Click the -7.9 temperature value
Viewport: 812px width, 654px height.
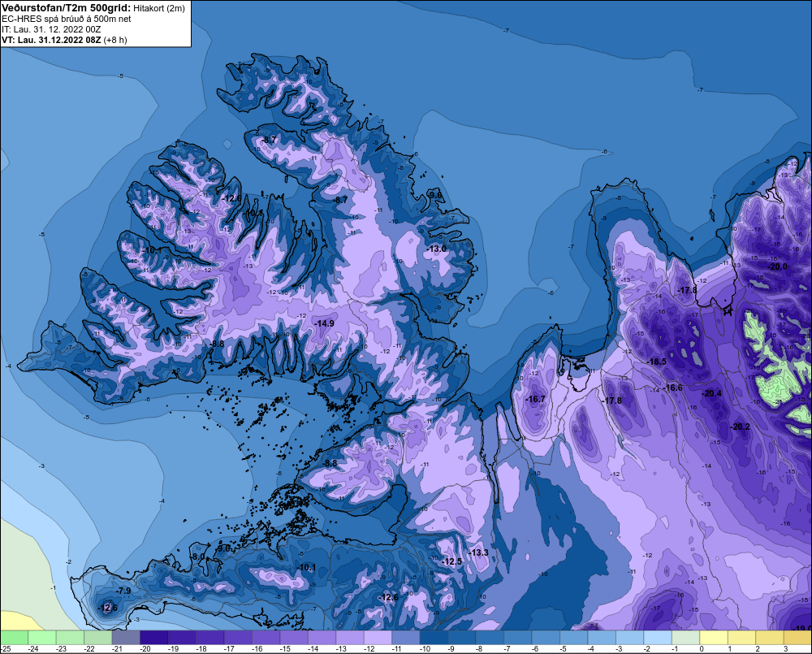click(123, 591)
